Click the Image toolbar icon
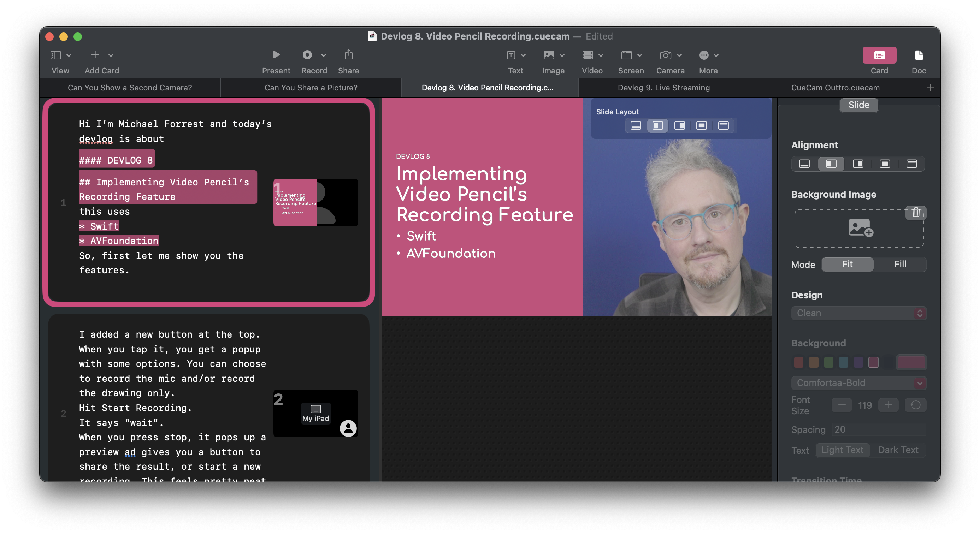 549,55
